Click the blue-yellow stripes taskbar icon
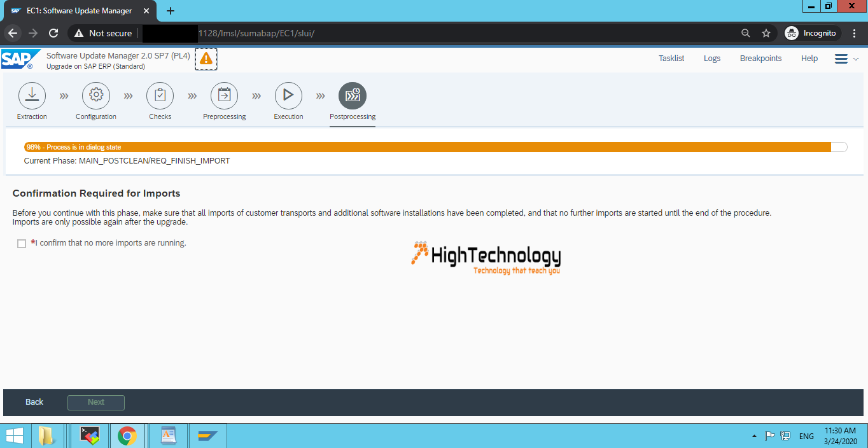This screenshot has height=448, width=868. [x=207, y=436]
